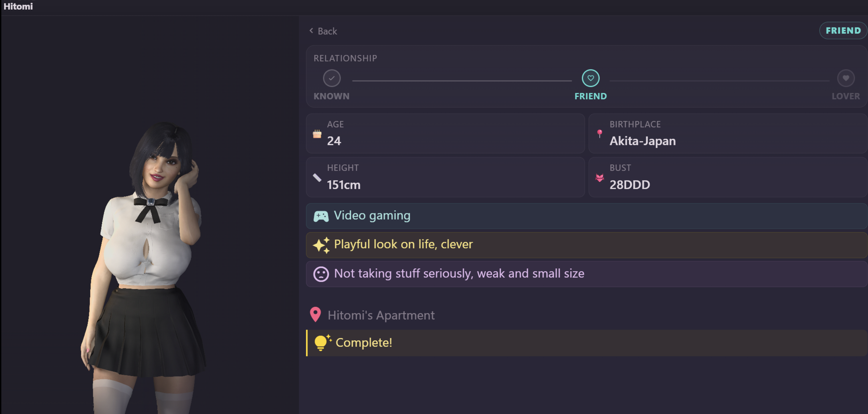
Task: Click the sparkles personality icon
Action: (x=321, y=245)
